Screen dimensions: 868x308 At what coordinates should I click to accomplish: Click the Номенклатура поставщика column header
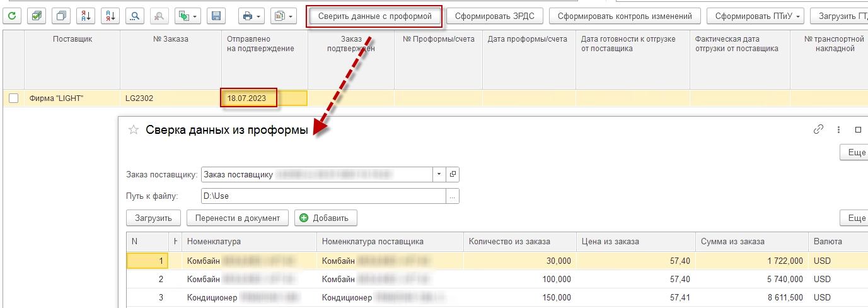point(390,242)
